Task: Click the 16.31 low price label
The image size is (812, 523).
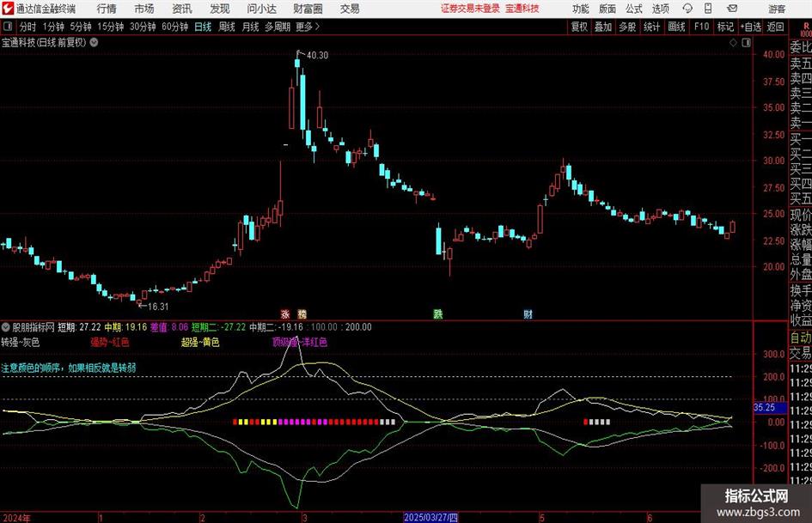Action: point(158,306)
